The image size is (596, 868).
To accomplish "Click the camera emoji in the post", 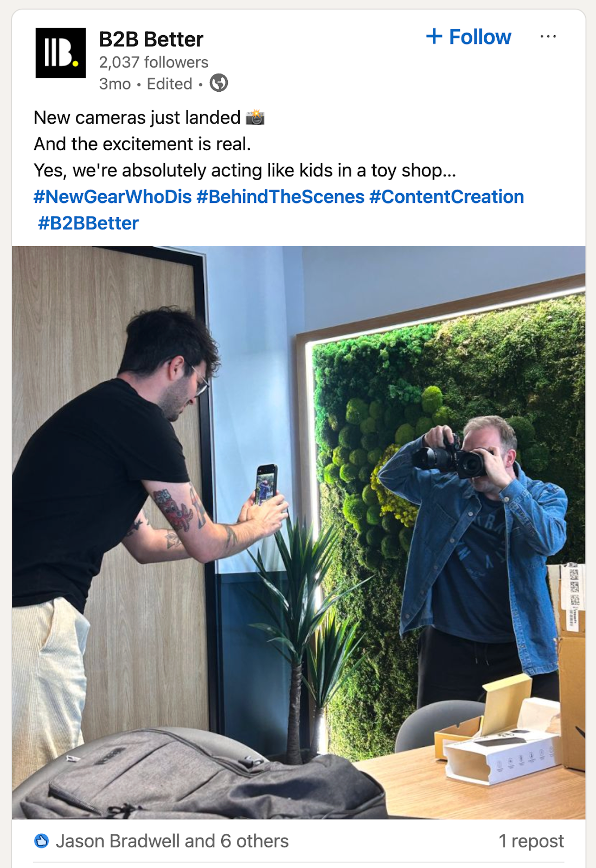I will point(255,117).
